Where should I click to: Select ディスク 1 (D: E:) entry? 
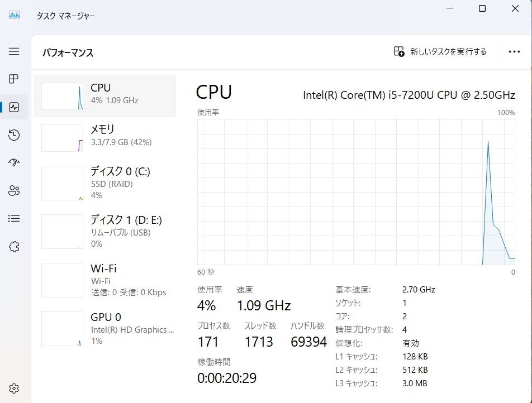click(105, 232)
